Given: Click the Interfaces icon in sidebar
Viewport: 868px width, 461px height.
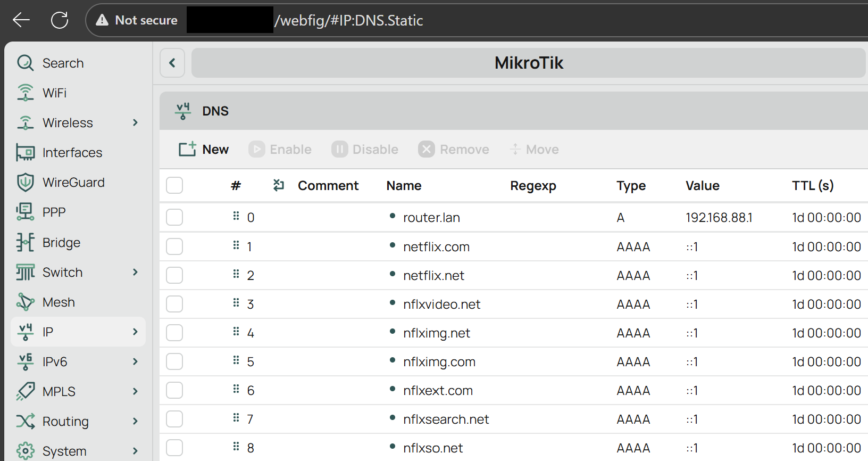Looking at the screenshot, I should coord(25,152).
